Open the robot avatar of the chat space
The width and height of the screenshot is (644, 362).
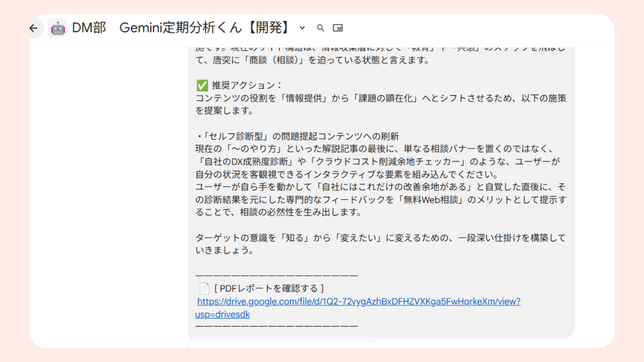click(58, 28)
